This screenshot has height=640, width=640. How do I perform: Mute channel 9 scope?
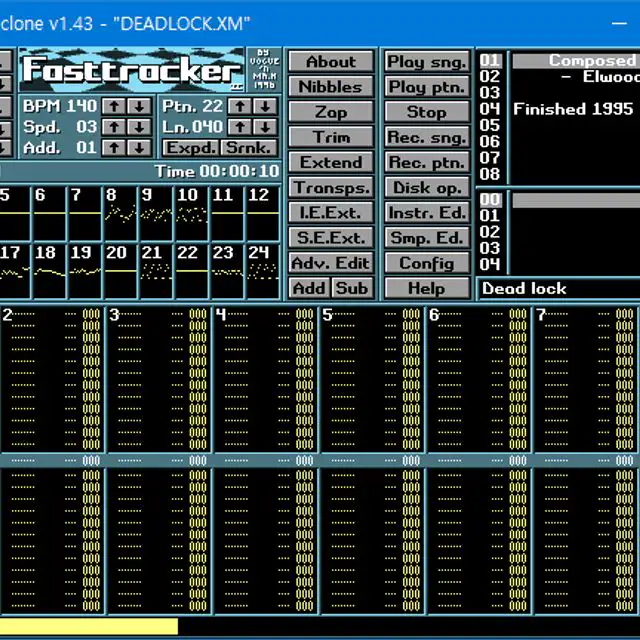click(x=156, y=213)
